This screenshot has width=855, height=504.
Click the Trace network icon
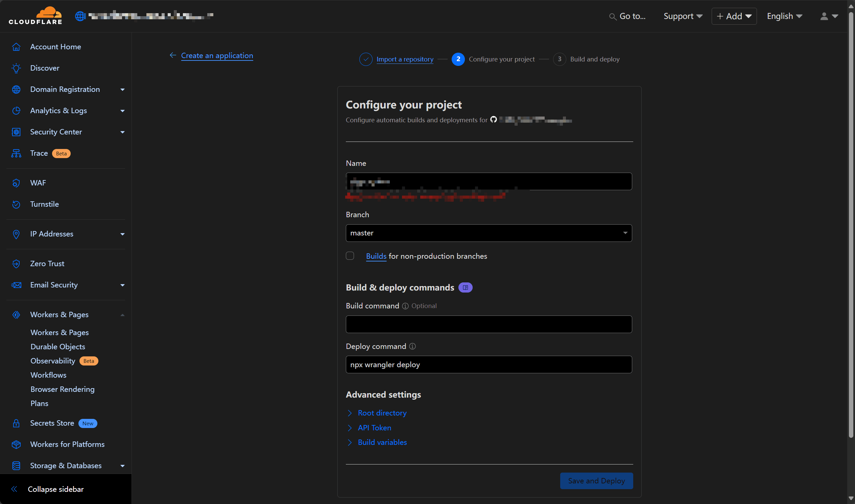(x=16, y=153)
